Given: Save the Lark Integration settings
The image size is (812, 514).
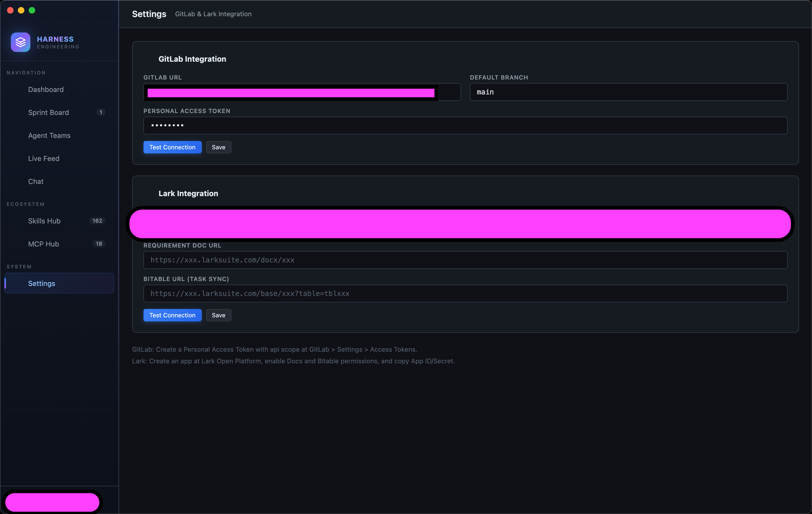Looking at the screenshot, I should click(x=218, y=315).
